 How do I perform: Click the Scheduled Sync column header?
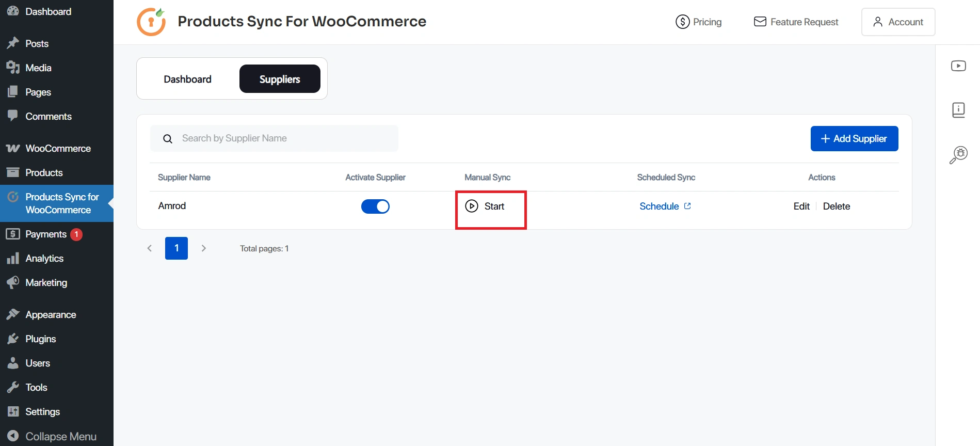coord(666,177)
